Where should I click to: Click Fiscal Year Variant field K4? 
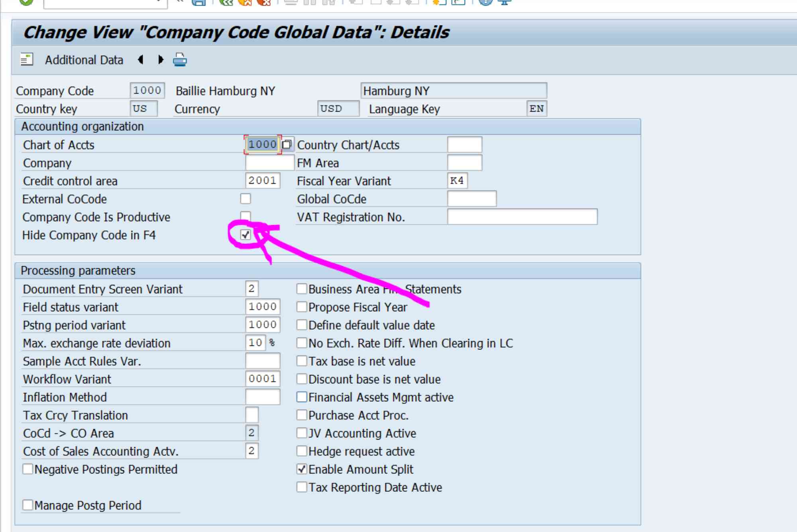click(457, 181)
